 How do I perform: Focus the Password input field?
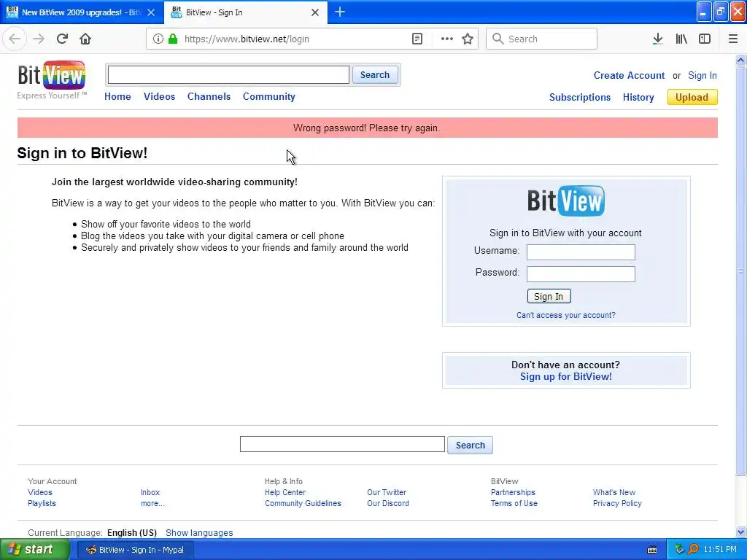point(580,274)
